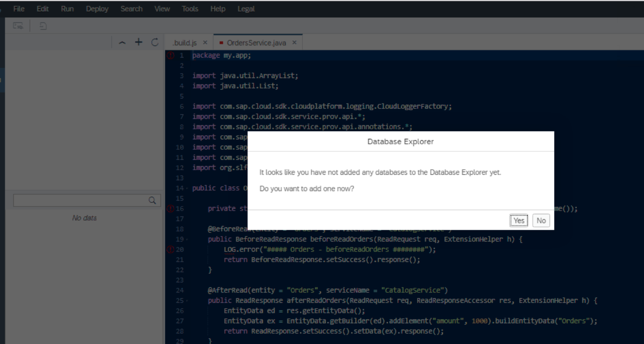
Task: Close the .build.js tab
Action: pyautogui.click(x=205, y=43)
